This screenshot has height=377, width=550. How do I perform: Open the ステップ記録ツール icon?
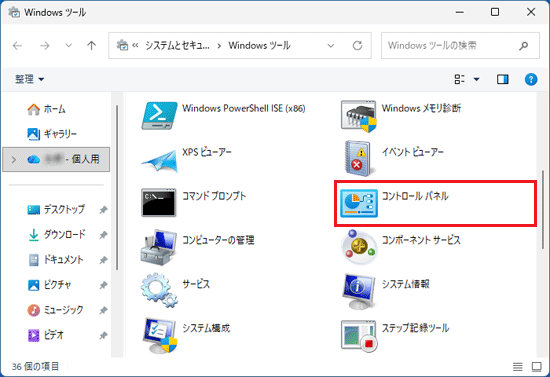(x=359, y=336)
